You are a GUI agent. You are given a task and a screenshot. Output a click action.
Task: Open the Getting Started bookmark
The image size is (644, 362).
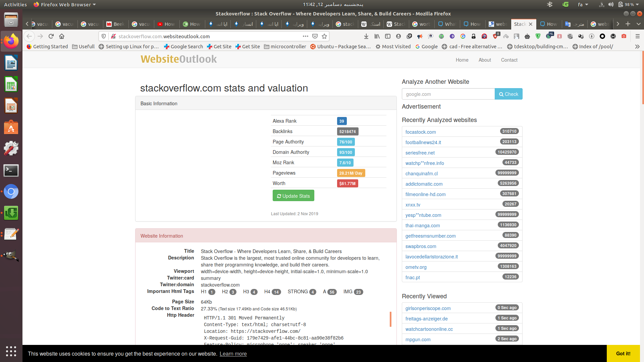[x=47, y=47]
